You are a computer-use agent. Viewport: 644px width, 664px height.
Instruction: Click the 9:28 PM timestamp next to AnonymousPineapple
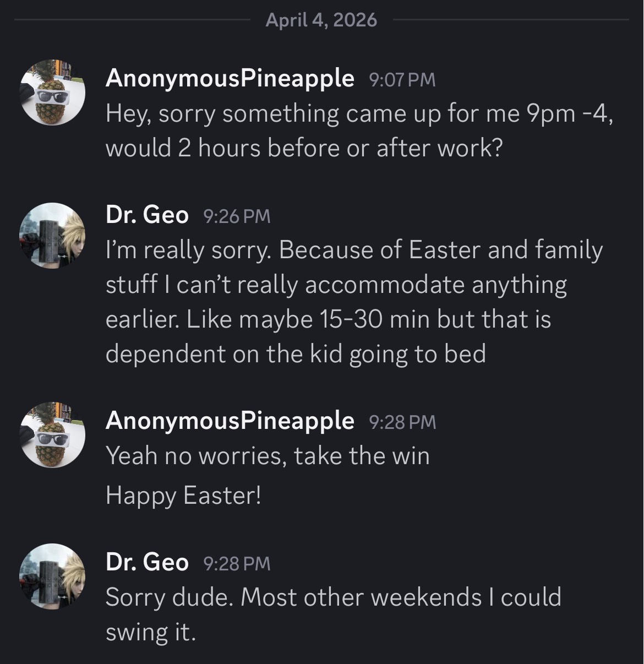point(402,422)
